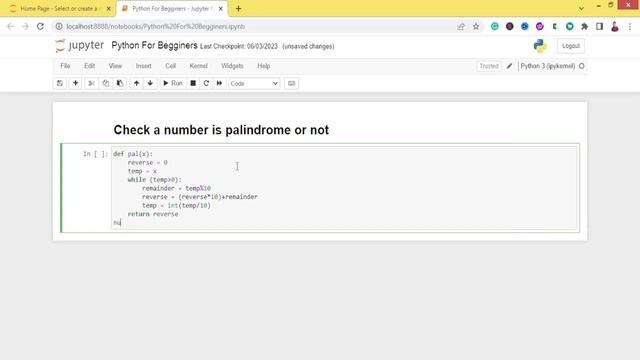
Task: Click the browser address bar URL
Action: 156,27
